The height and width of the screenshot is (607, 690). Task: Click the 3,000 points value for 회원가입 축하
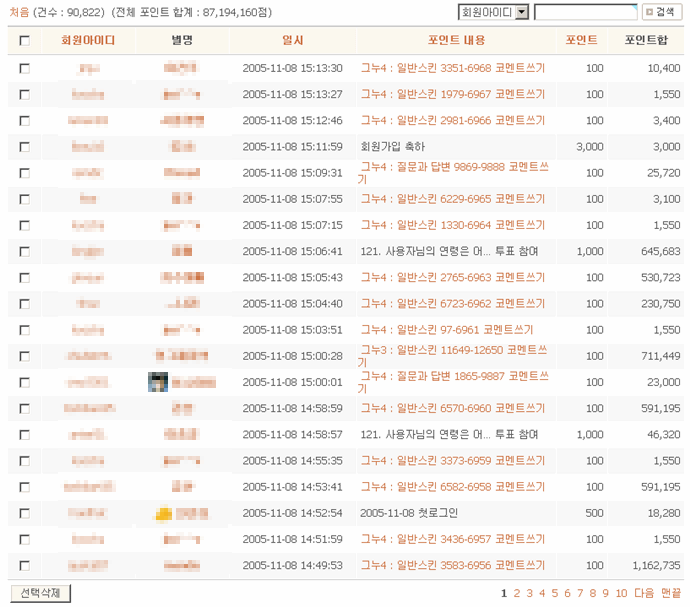pyautogui.click(x=590, y=147)
